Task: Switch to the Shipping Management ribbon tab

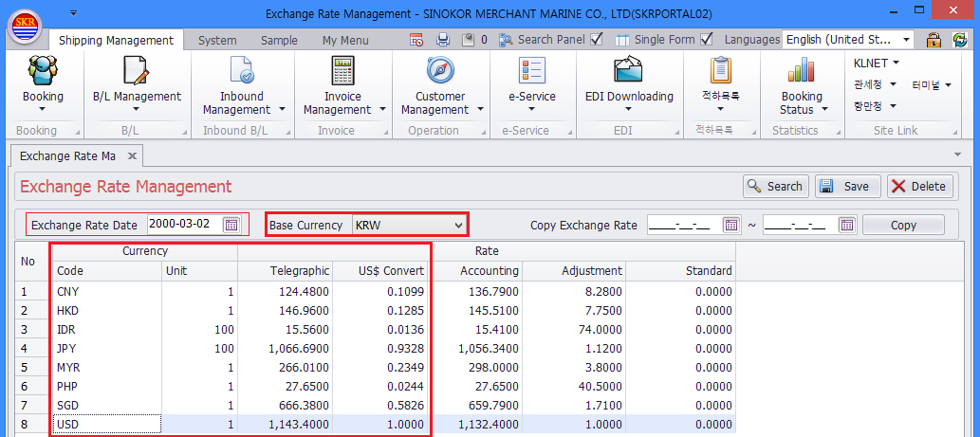Action: (x=117, y=41)
